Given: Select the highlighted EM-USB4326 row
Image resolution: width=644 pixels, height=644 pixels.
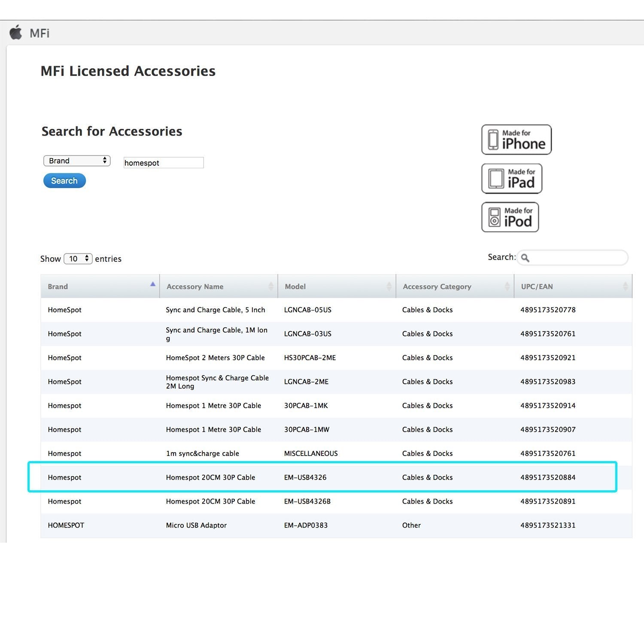Looking at the screenshot, I should [322, 477].
